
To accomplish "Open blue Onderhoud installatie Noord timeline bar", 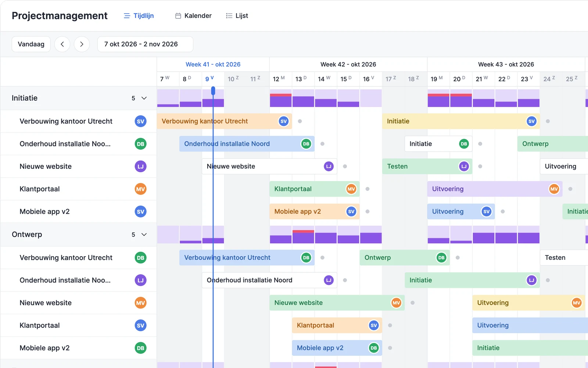I will pos(247,144).
